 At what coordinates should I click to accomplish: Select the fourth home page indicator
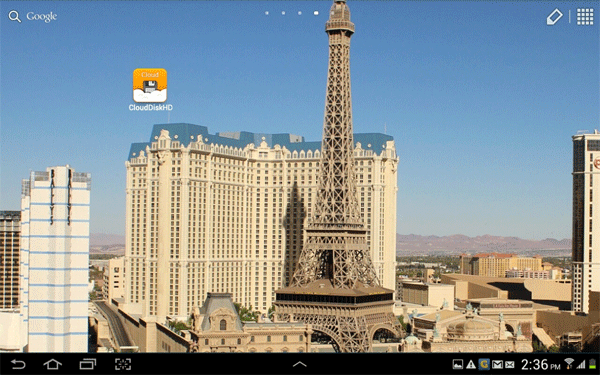click(x=316, y=13)
